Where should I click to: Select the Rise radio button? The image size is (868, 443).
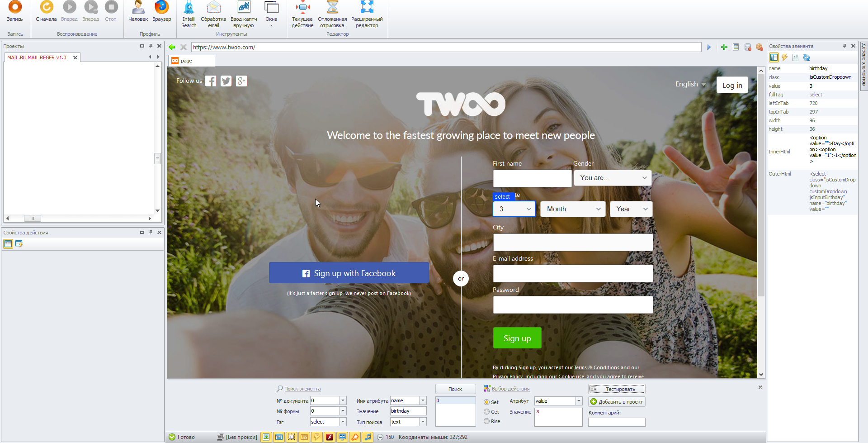pos(487,421)
